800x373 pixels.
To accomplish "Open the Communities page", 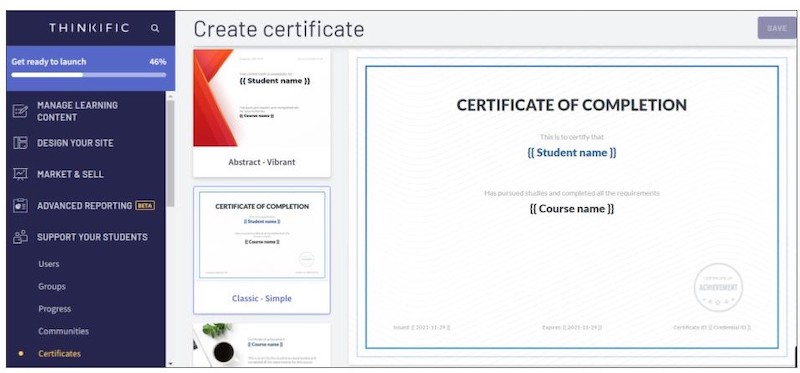I will pos(63,331).
